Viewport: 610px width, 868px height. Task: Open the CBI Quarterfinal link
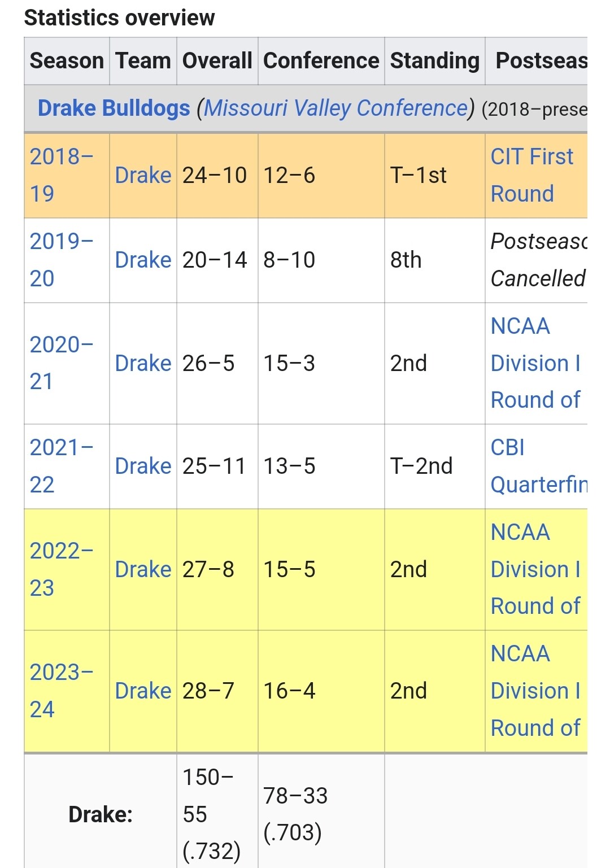(x=538, y=466)
